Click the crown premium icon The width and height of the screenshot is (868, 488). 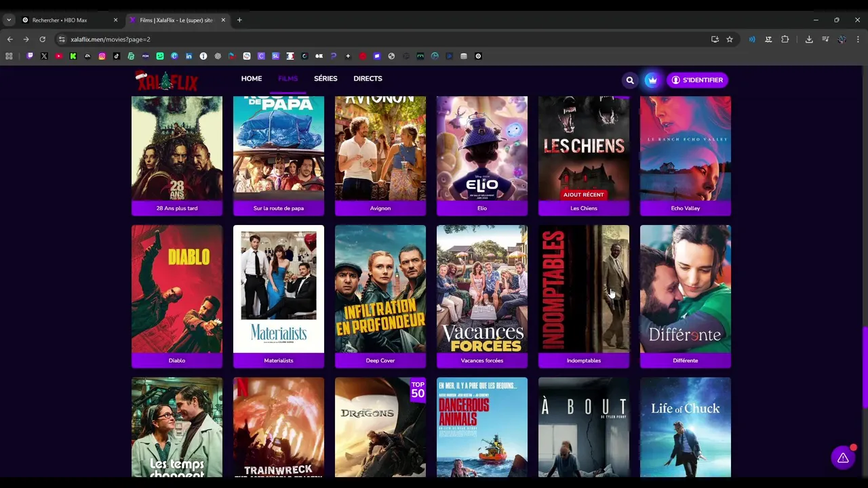tap(652, 80)
